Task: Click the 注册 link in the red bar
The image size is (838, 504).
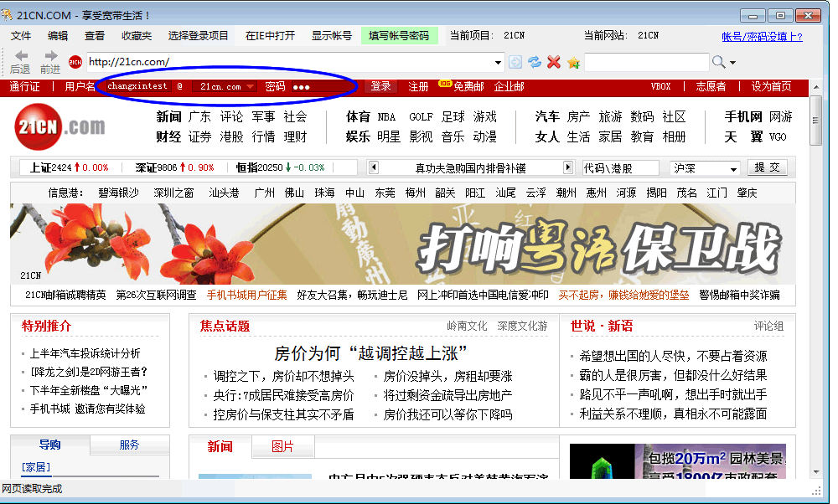Action: point(418,86)
